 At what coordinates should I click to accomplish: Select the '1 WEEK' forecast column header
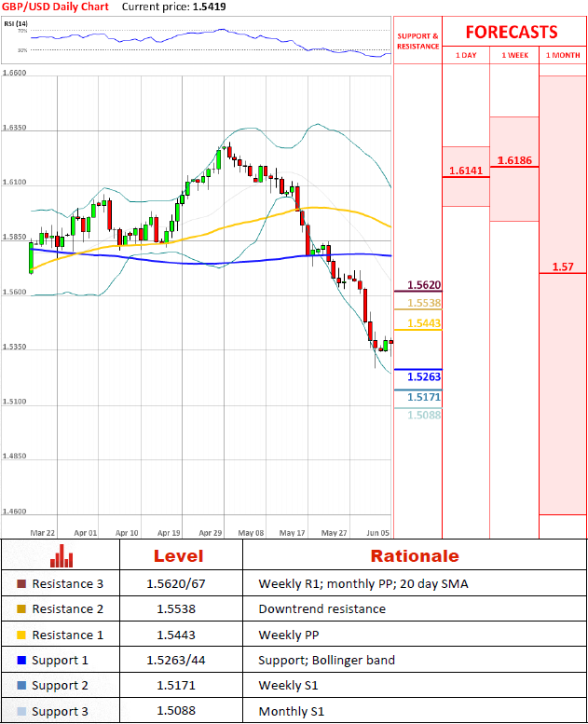(x=514, y=55)
